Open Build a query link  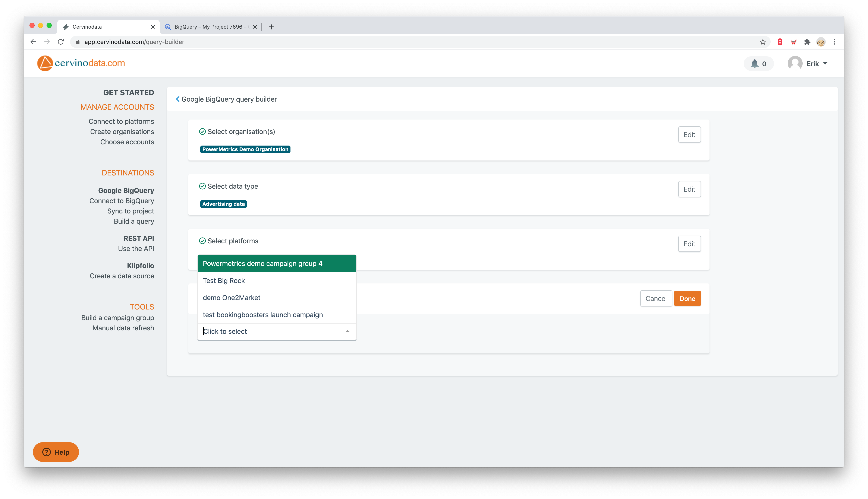point(134,221)
